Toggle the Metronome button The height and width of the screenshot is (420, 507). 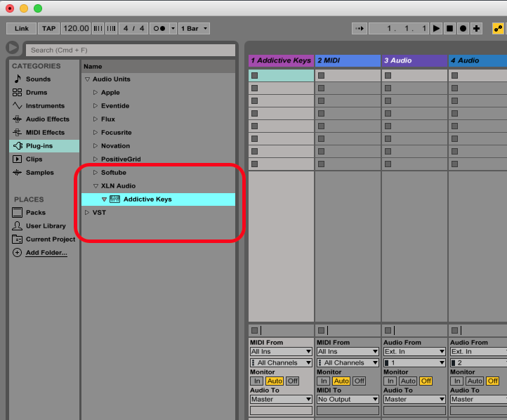click(x=159, y=29)
